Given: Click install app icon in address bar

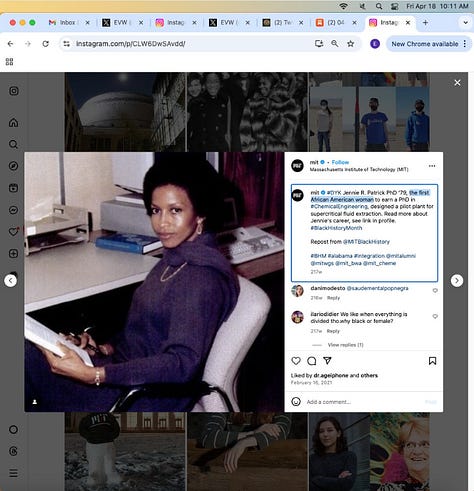Looking at the screenshot, I should 319,44.
